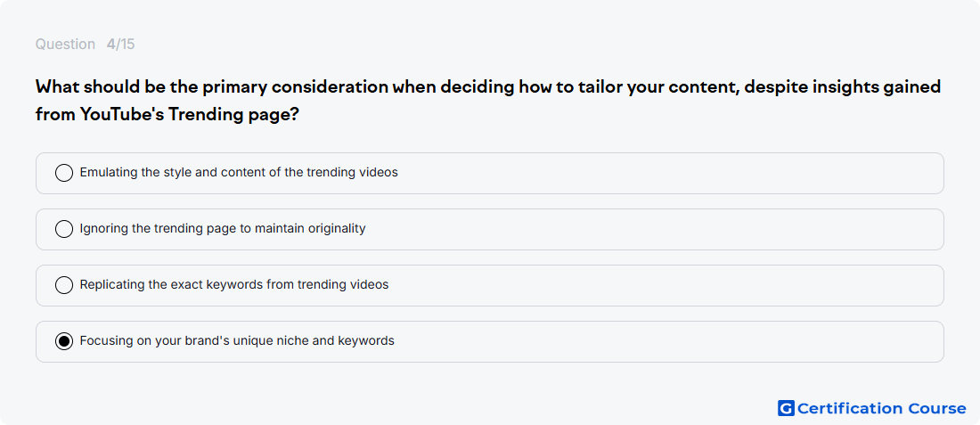Image resolution: width=980 pixels, height=425 pixels.
Task: Click the heading line from YouTube's Trending page?
Action: coord(167,115)
